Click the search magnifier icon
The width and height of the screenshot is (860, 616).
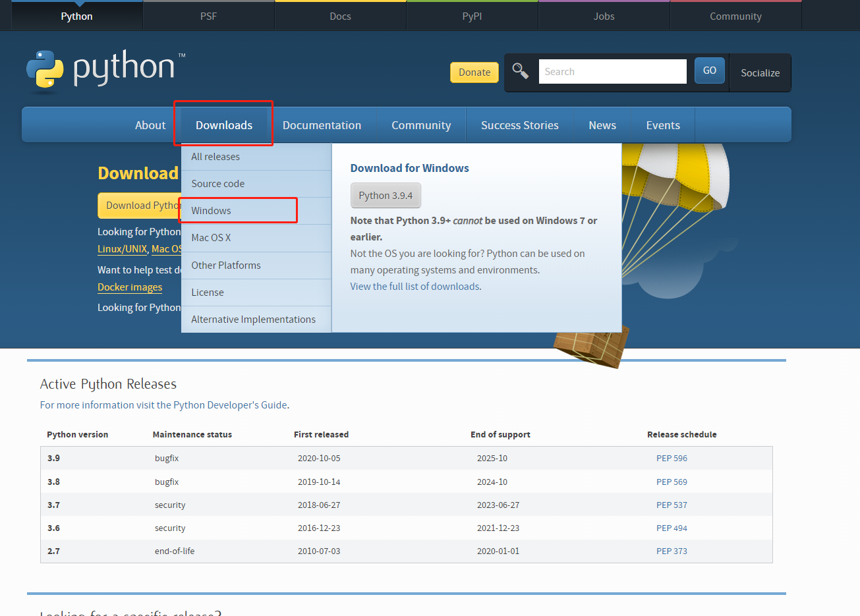[x=520, y=70]
